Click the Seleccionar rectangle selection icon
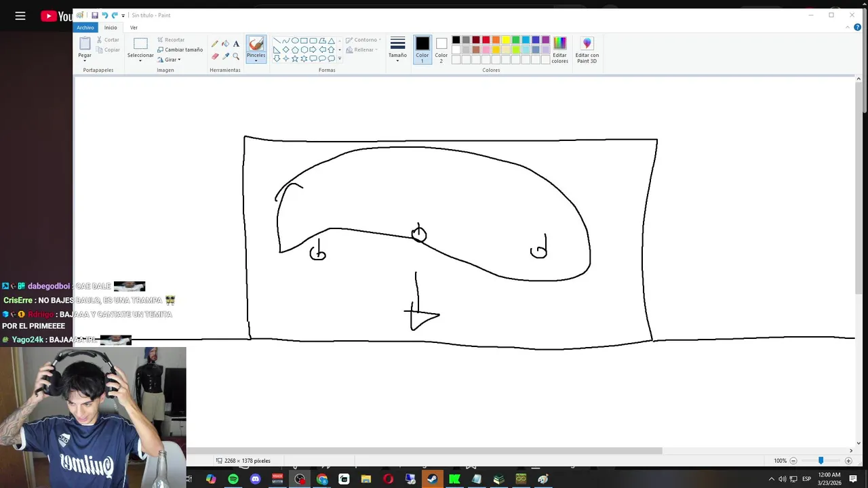Viewport: 868px width, 488px height. coord(140,43)
